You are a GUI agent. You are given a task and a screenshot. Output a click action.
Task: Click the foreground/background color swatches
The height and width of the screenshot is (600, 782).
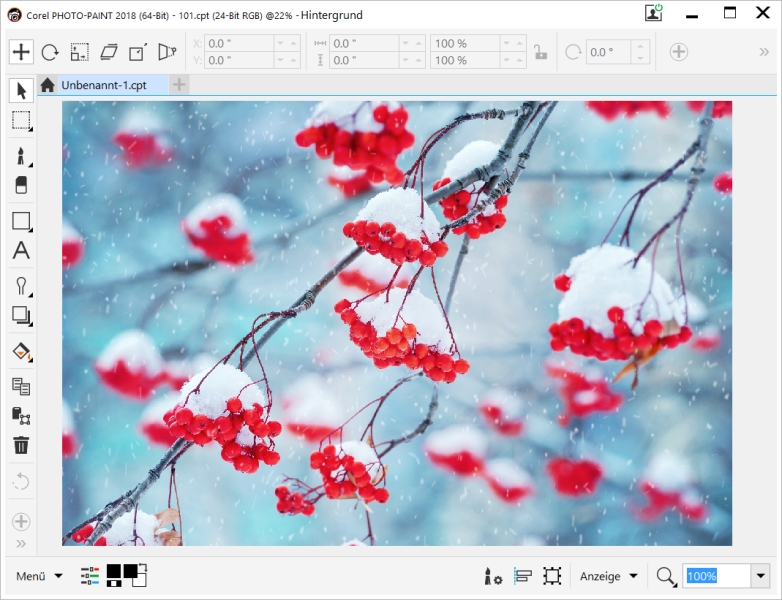[127, 575]
